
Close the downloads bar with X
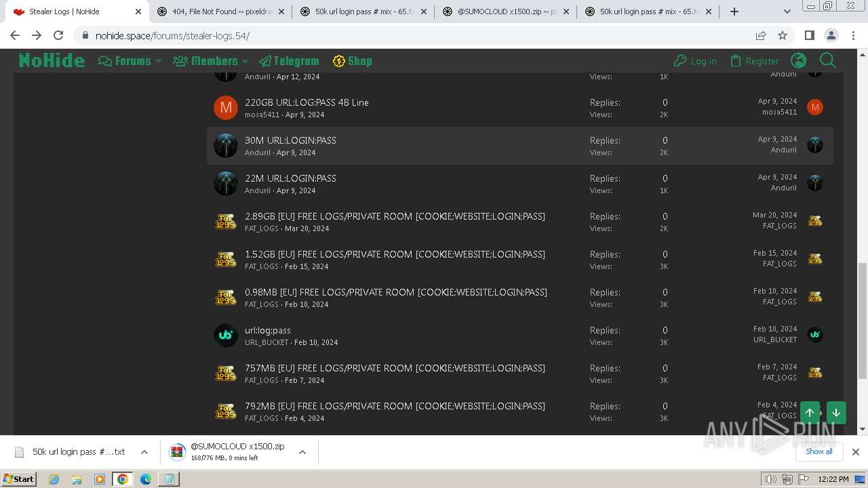pyautogui.click(x=856, y=452)
